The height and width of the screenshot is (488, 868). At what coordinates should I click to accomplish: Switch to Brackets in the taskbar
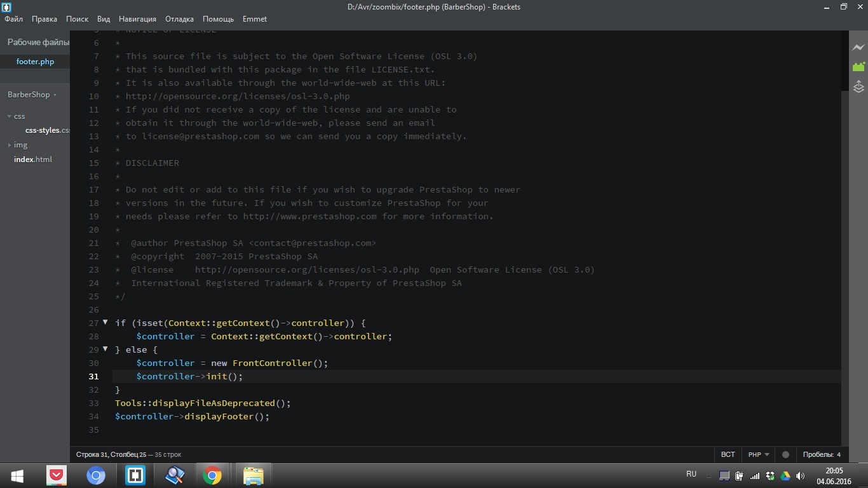[x=135, y=475]
